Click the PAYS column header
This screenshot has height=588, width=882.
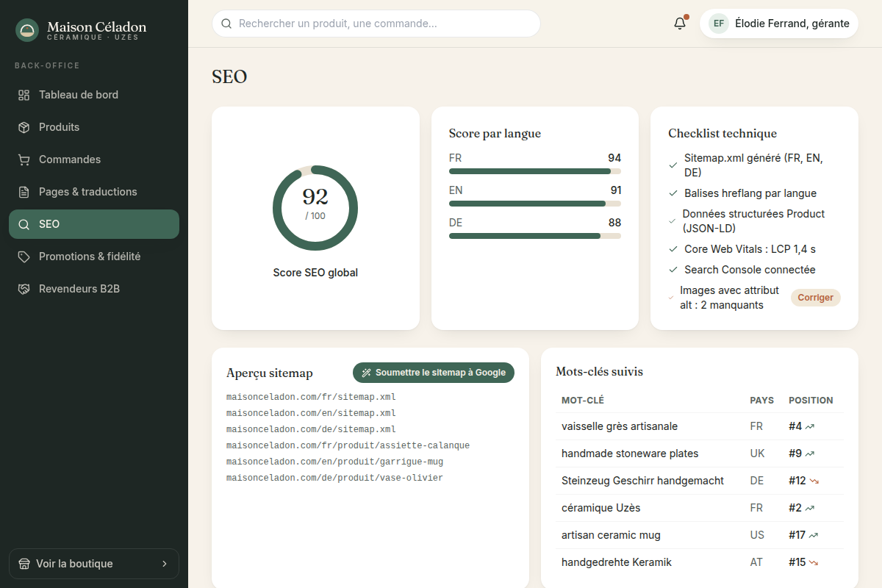[761, 401]
